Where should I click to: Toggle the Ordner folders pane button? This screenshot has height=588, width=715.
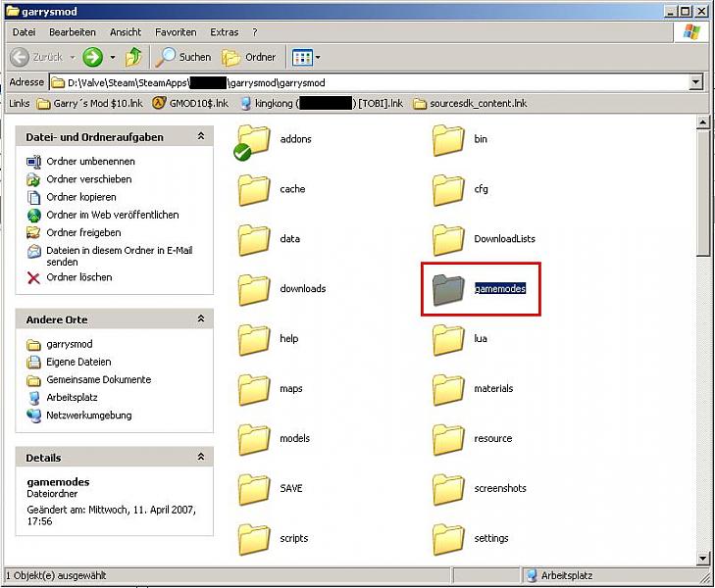[x=249, y=57]
